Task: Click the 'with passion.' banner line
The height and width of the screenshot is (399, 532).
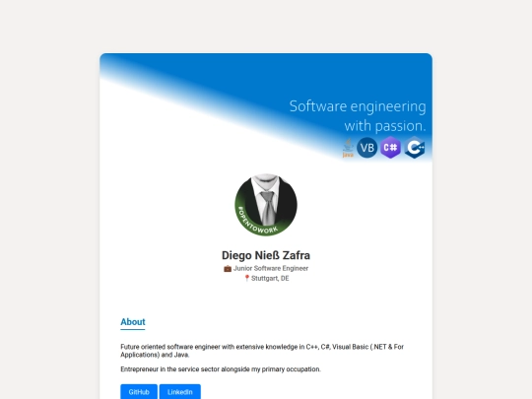Action: (x=385, y=126)
